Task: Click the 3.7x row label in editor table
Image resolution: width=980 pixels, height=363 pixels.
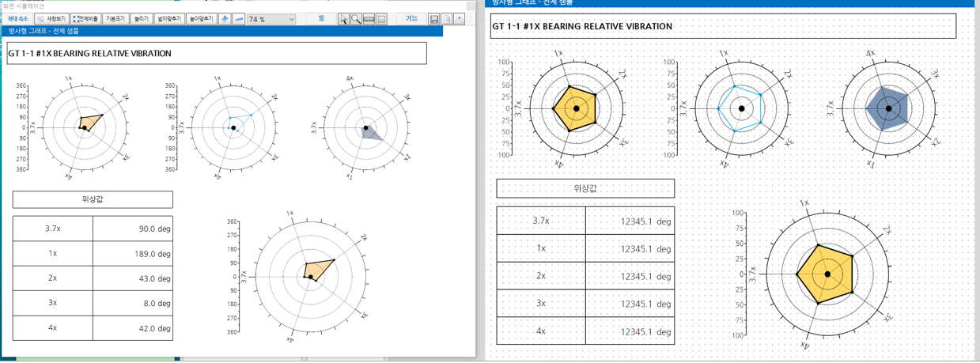Action: (541, 221)
